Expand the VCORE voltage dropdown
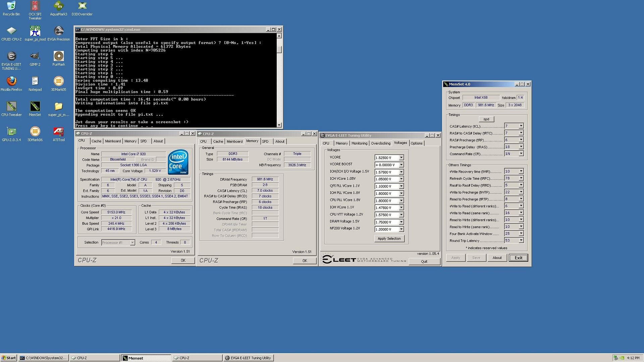Image resolution: width=644 pixels, height=362 pixels. 401,158
